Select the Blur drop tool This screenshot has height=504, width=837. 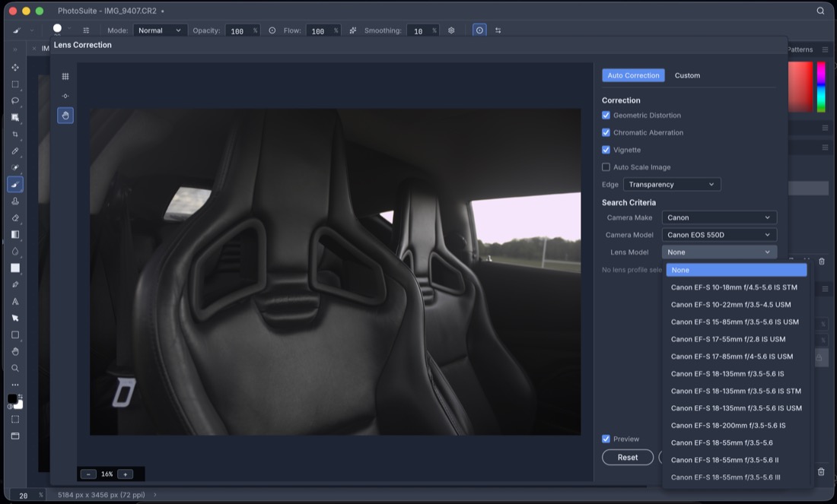point(15,251)
